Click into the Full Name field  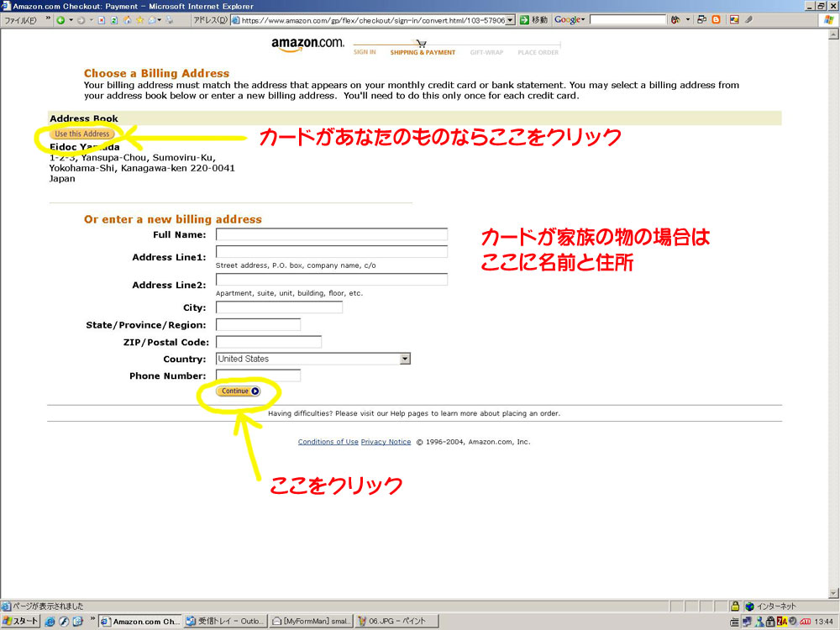332,234
